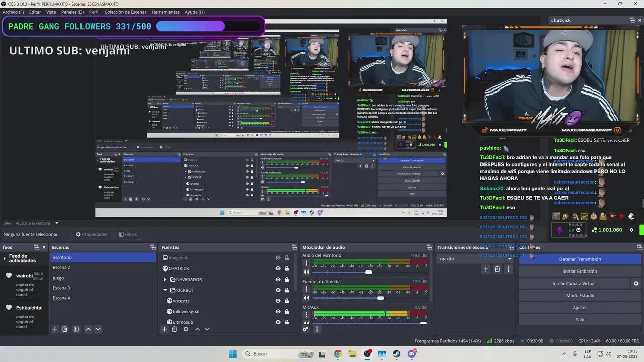Viewport: 644px width, 362px height.
Task: Adjust Audio del escritorio volume slider
Action: 370,272
